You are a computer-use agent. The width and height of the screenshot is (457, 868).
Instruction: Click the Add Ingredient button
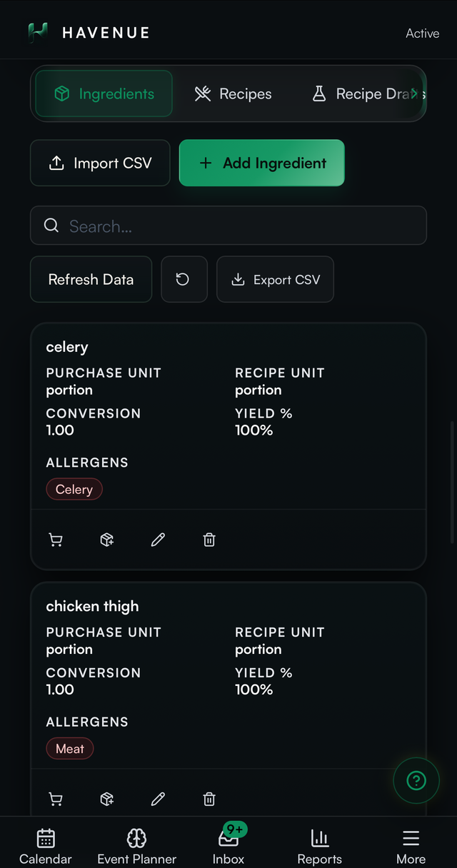pos(262,163)
